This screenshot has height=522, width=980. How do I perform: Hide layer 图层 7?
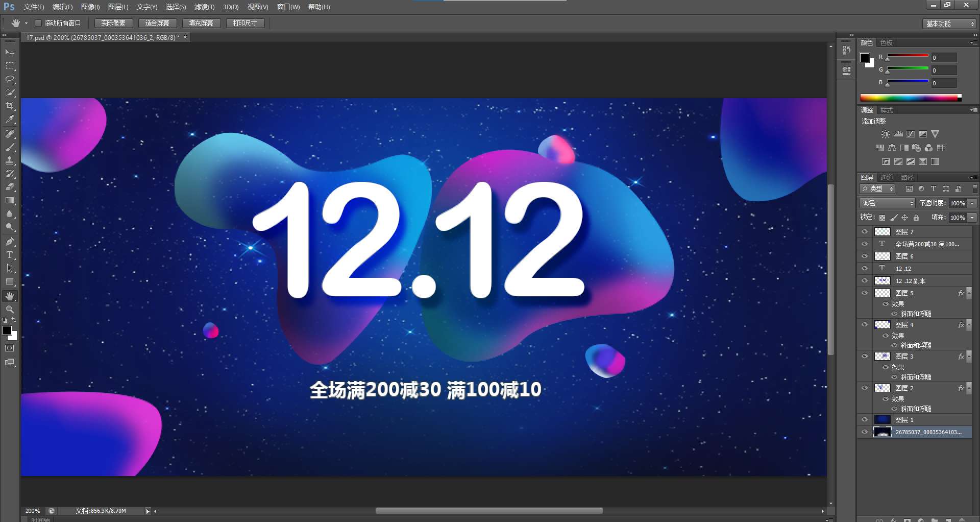(x=865, y=231)
